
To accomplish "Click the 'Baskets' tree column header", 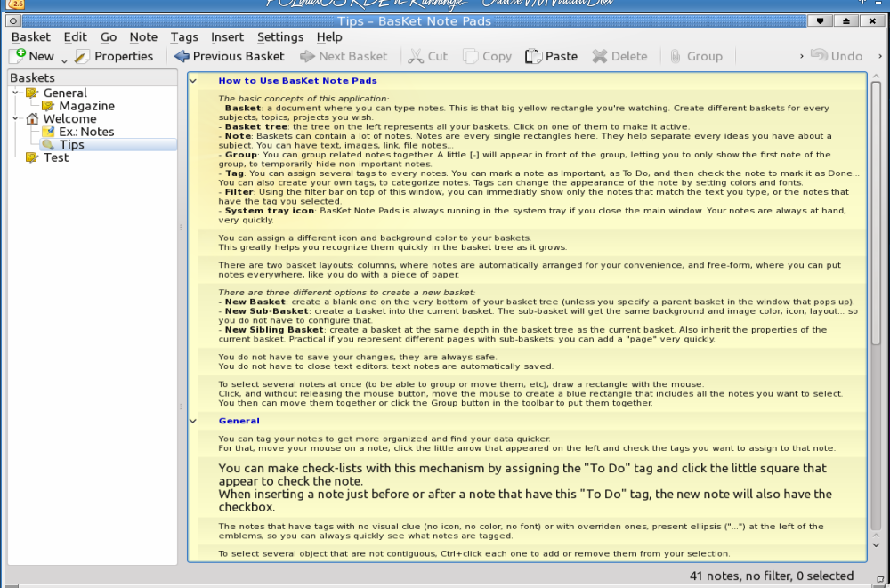I will pyautogui.click(x=93, y=77).
